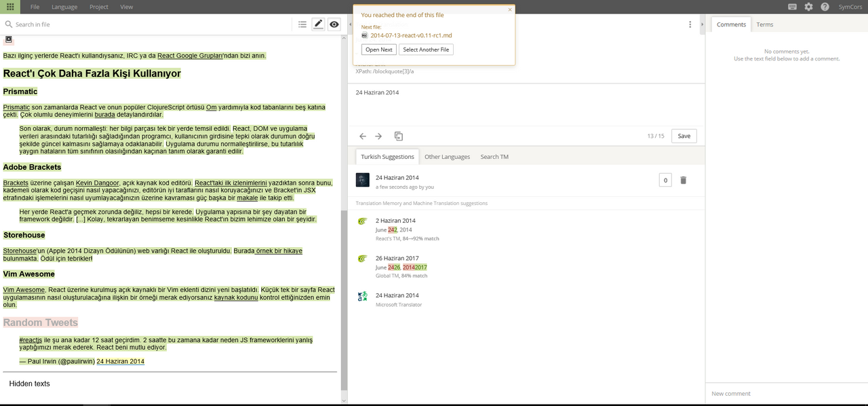Click the search magnifier icon
The width and height of the screenshot is (868, 406).
point(9,24)
